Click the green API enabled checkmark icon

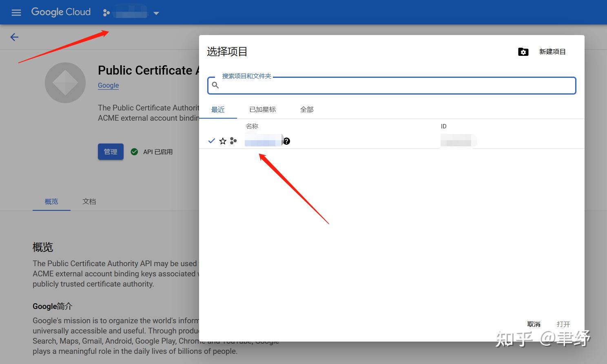(134, 152)
